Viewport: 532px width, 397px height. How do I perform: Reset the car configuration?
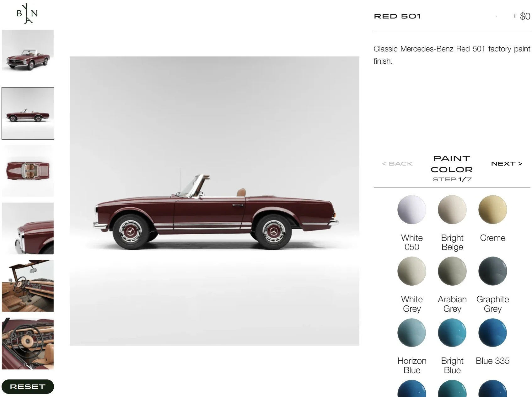[28, 387]
